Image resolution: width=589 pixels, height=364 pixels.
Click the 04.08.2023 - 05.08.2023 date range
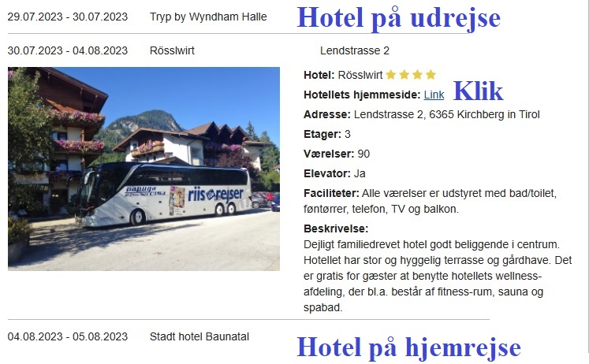[x=68, y=336]
